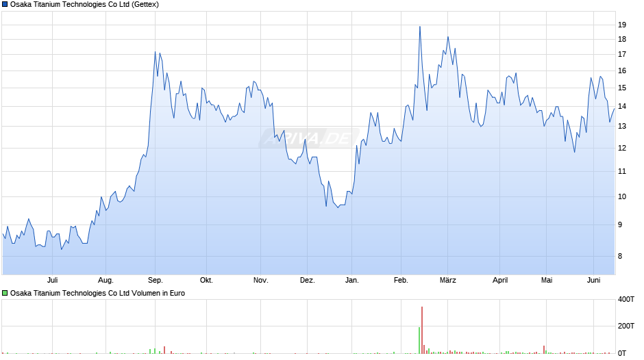Click the blue legend square beside Osaka Titanium title
Screen dimensions: 644x360
[x=5, y=5]
